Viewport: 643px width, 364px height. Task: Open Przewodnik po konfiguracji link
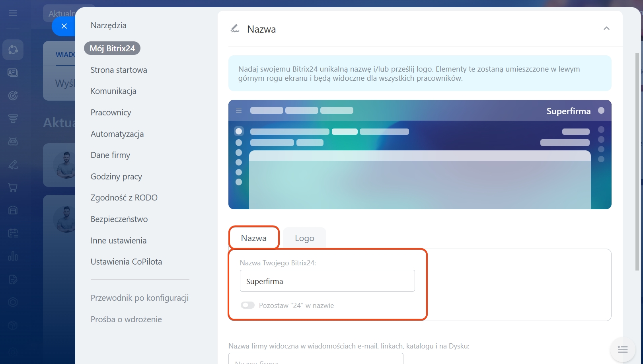pos(140,298)
